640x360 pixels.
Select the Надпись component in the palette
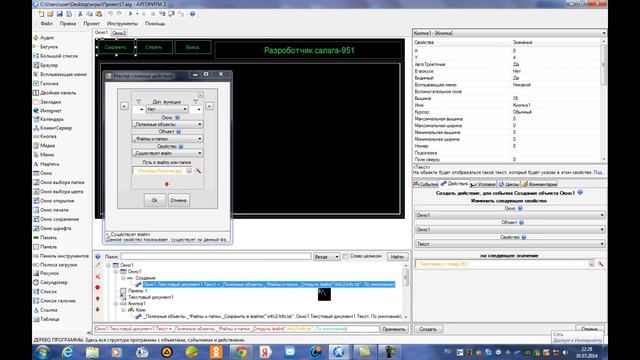tap(46, 164)
